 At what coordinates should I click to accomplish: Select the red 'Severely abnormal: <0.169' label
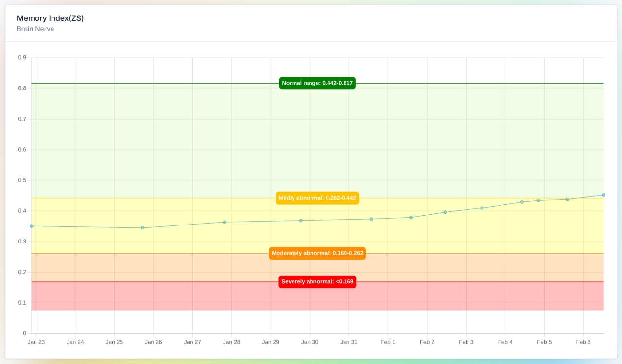317,282
